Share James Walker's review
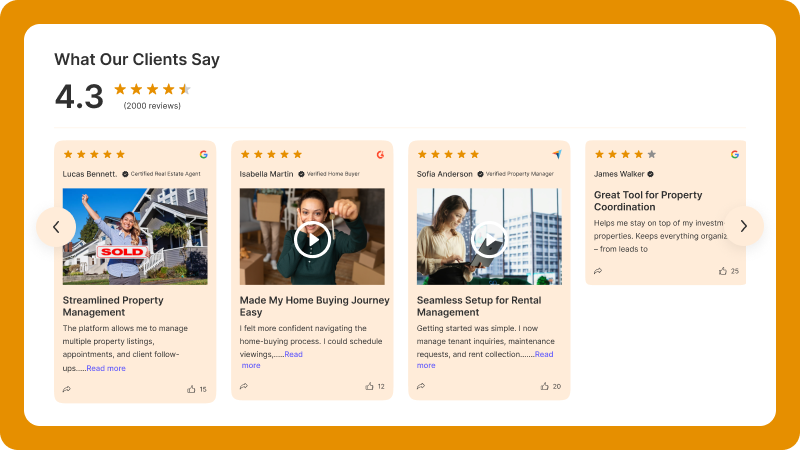The image size is (800, 450). tap(598, 271)
